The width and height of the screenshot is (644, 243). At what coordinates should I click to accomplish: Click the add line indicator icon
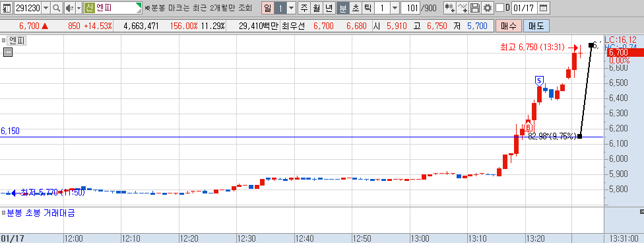(463, 8)
